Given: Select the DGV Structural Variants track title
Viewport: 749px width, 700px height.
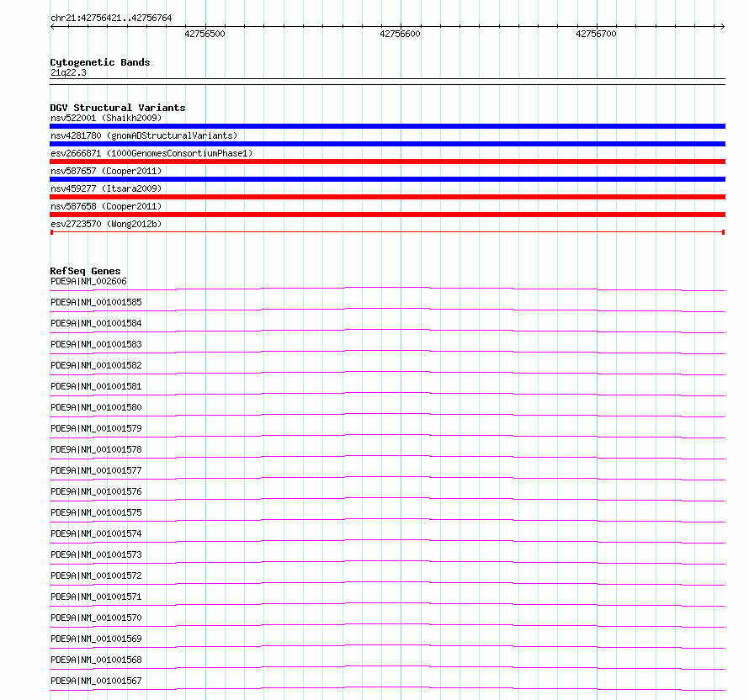Looking at the screenshot, I should coord(118,108).
